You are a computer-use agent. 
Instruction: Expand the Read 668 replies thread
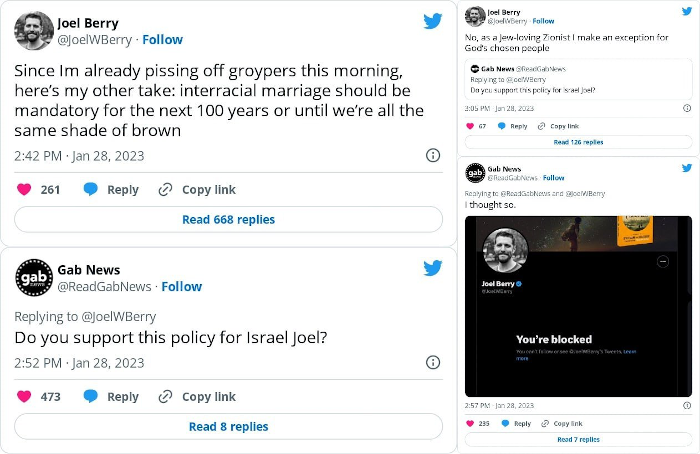[x=228, y=220]
